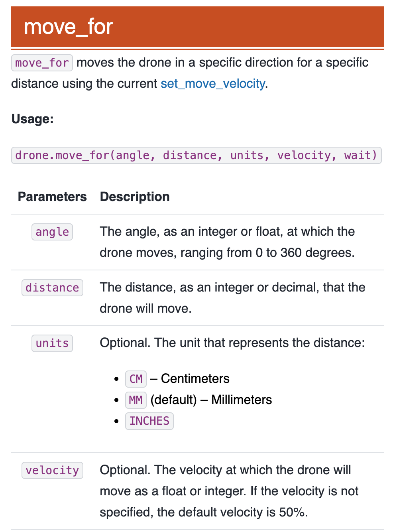Click the Usage: label
The height and width of the screenshot is (532, 393).
point(33,119)
